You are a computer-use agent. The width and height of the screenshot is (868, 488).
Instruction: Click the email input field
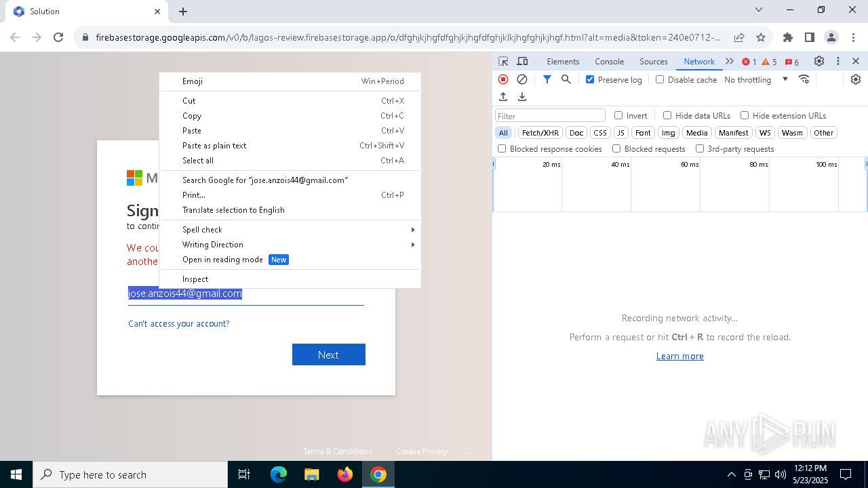[x=246, y=294]
